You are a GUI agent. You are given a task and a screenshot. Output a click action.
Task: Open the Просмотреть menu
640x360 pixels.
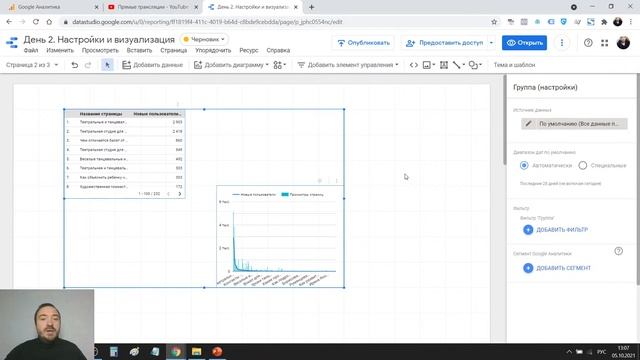pyautogui.click(x=100, y=50)
